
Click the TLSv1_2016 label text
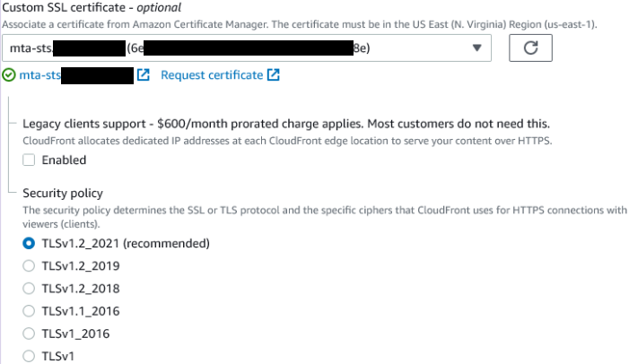[75, 334]
